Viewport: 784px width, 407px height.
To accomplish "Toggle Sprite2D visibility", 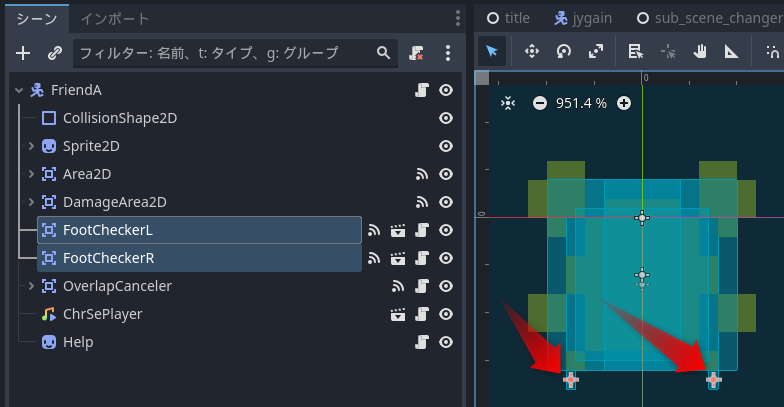I will pos(446,146).
